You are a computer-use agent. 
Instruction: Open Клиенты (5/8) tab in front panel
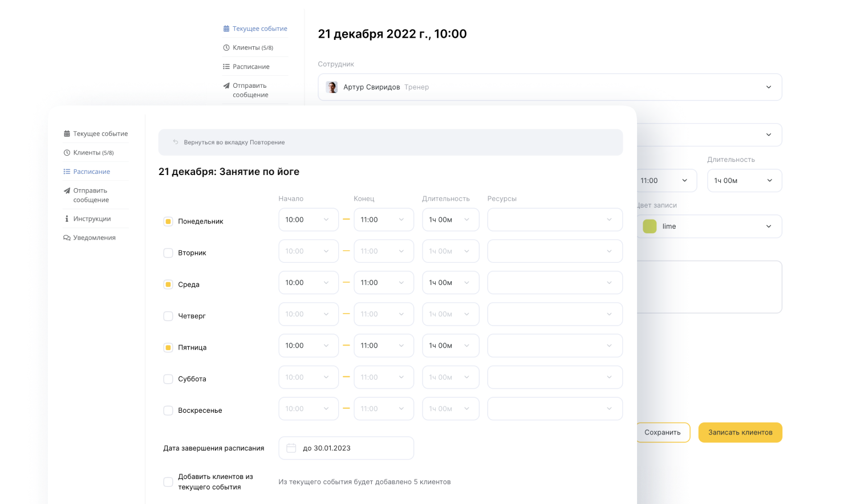[88, 153]
